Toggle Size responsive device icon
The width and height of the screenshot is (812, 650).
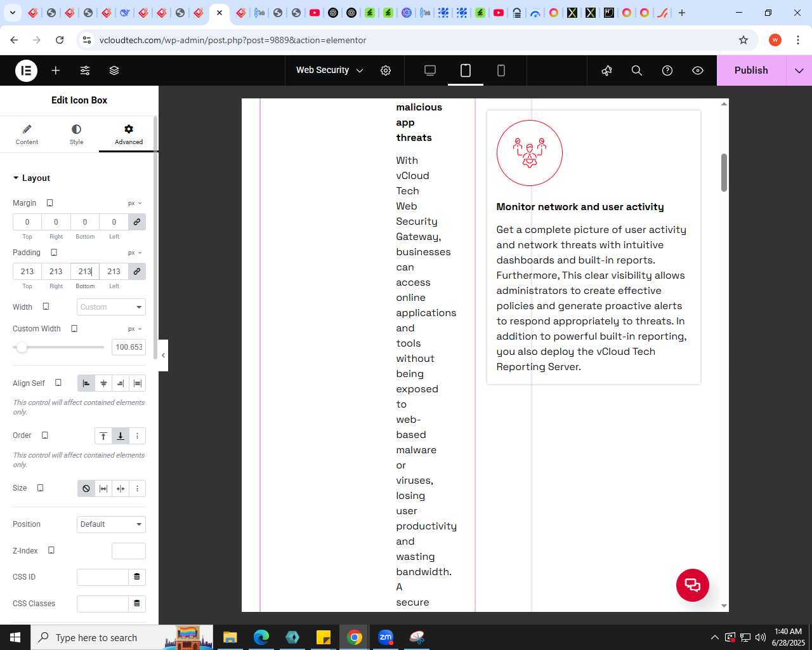[x=40, y=488]
